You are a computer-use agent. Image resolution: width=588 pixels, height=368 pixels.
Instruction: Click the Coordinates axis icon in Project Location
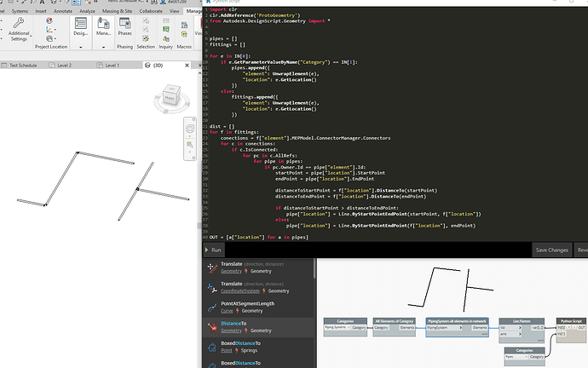point(49,30)
